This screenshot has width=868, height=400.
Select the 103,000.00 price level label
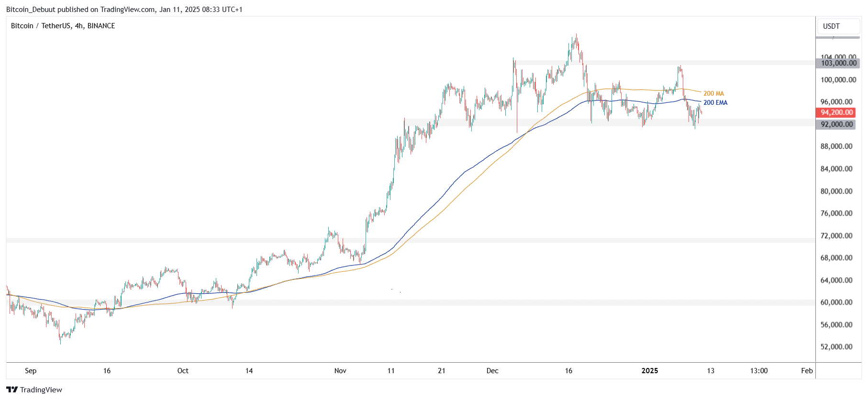click(838, 63)
